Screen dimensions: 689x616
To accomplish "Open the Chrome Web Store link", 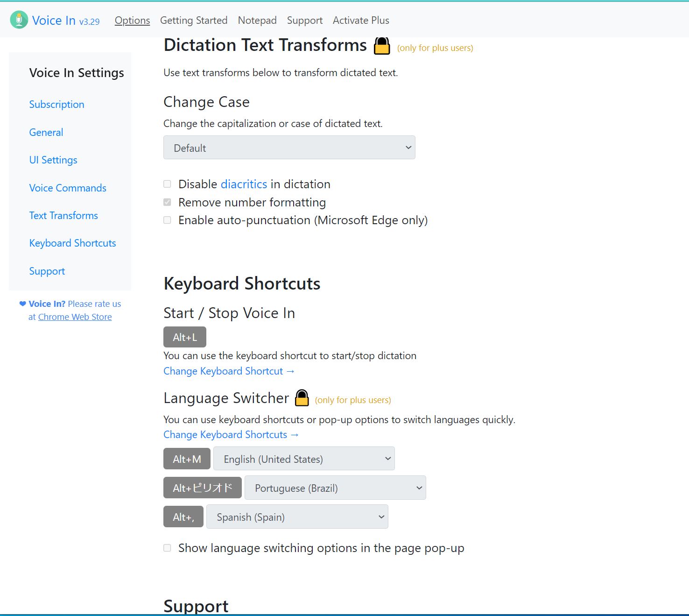I will (75, 317).
